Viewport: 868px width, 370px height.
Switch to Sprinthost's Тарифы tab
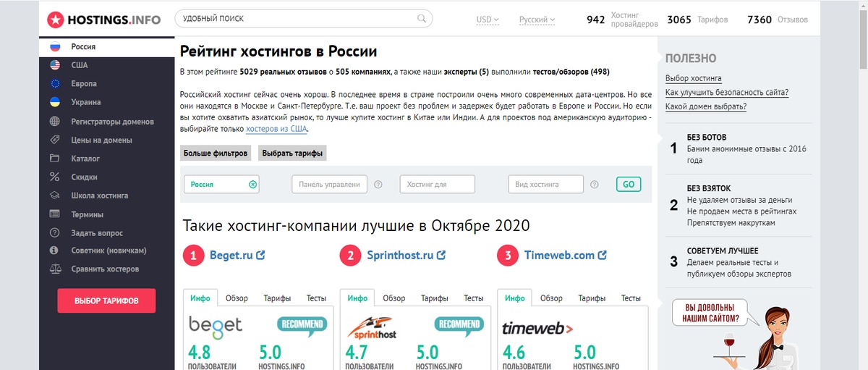coord(435,298)
